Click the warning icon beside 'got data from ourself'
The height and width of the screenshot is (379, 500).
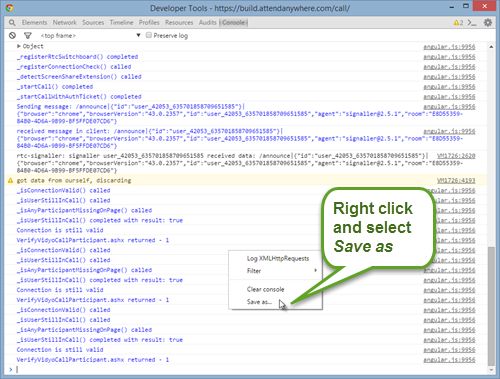[x=10, y=180]
